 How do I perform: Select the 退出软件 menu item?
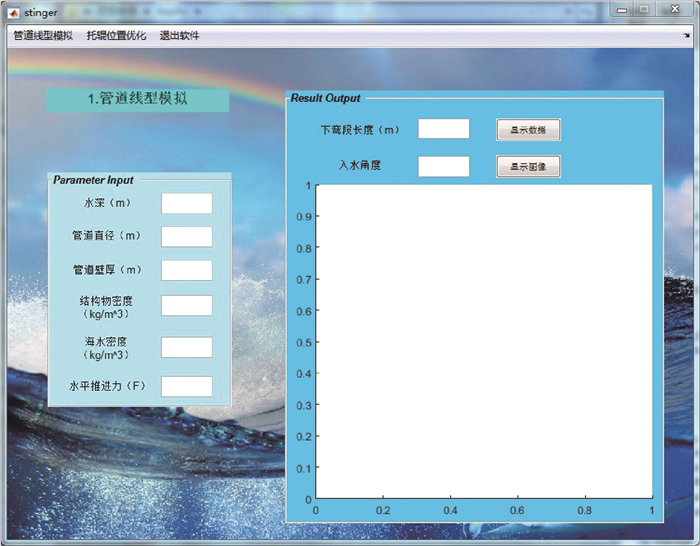click(179, 36)
